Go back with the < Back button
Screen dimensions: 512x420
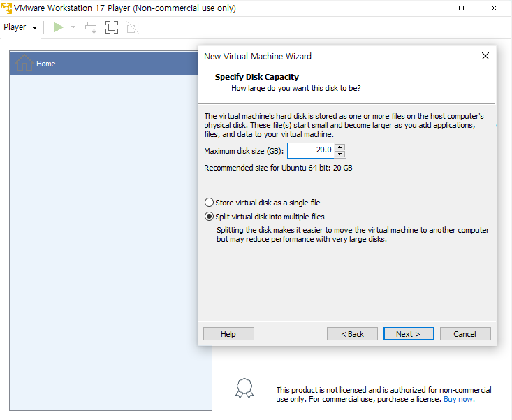pyautogui.click(x=352, y=334)
